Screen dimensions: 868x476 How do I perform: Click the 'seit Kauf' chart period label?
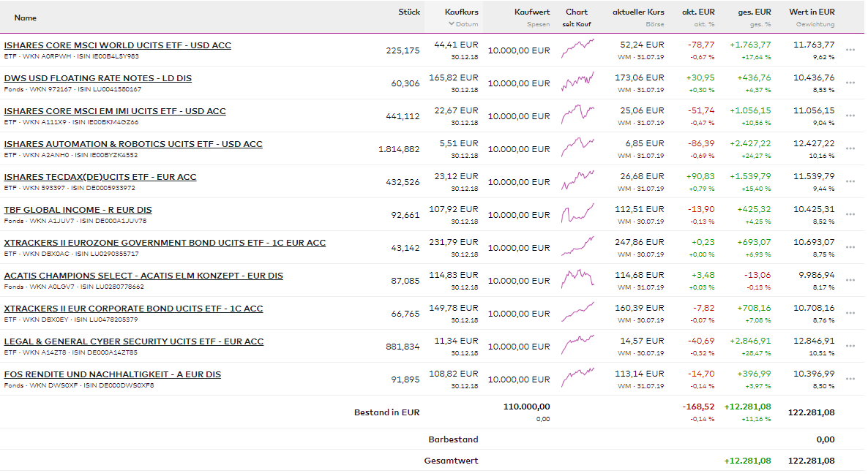[577, 24]
